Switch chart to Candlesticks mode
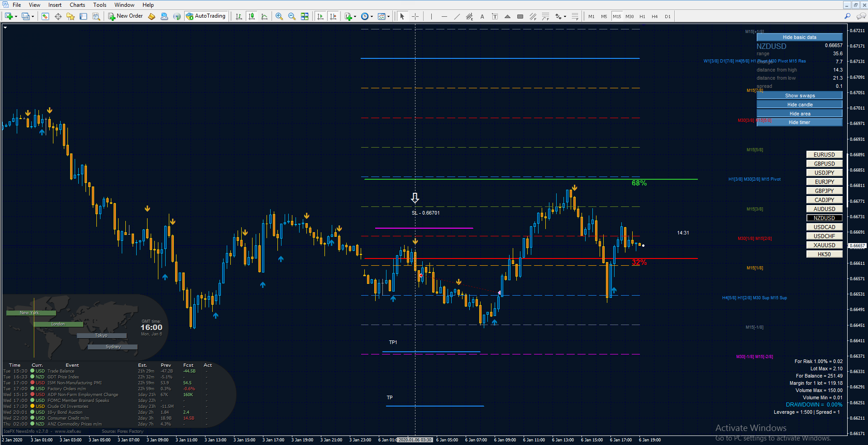 click(x=252, y=16)
